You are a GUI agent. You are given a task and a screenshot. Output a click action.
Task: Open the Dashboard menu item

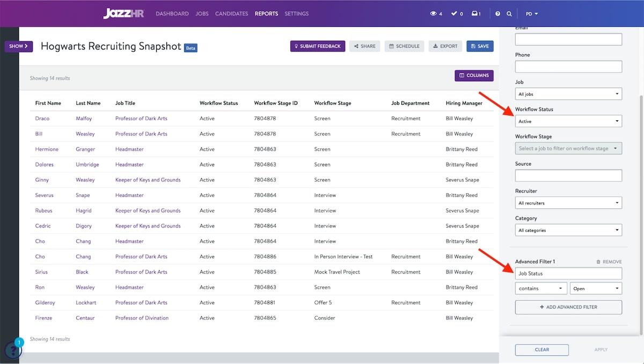[x=172, y=13]
